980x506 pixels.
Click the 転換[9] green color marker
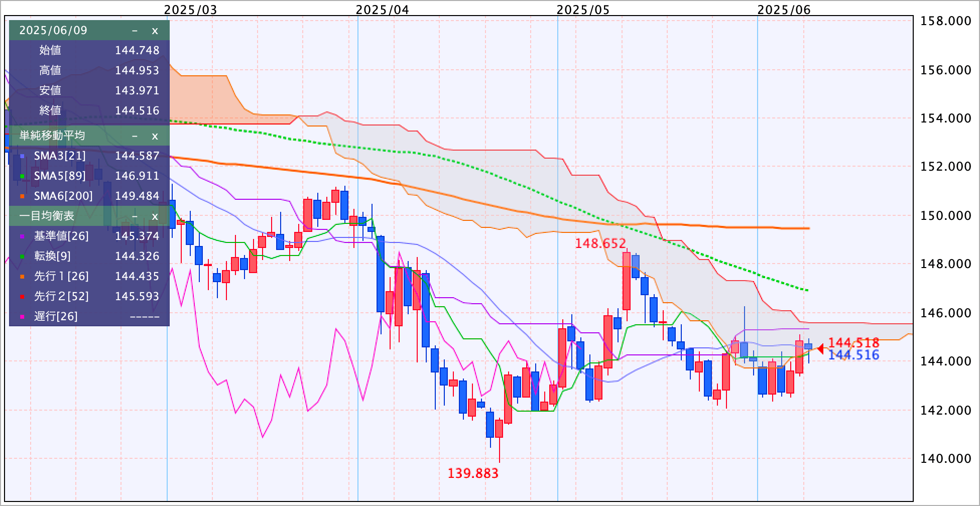(22, 257)
